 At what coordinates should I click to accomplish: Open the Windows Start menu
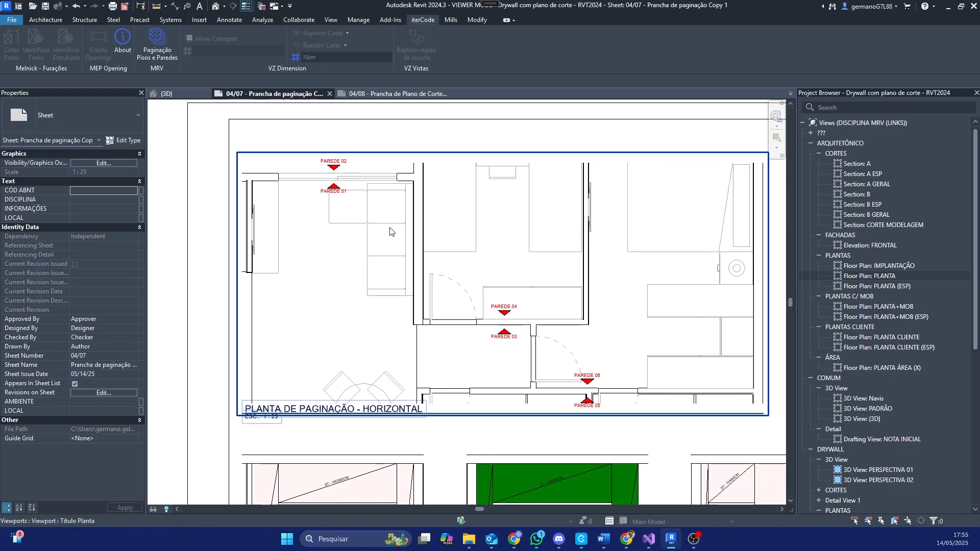287,539
